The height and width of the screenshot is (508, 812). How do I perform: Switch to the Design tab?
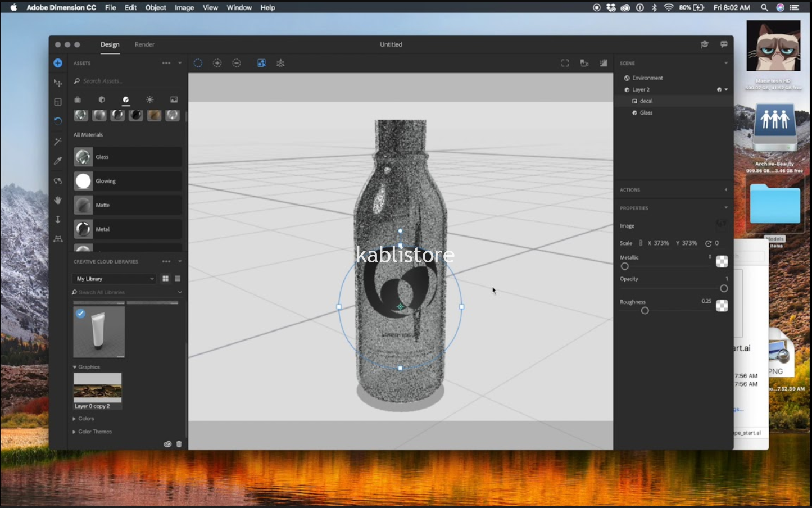[x=110, y=44]
